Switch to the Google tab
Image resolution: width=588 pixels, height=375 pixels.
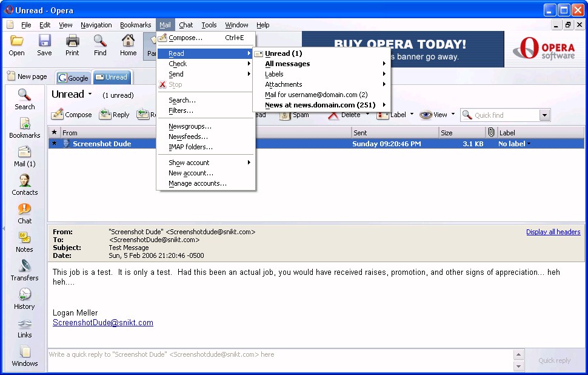click(x=73, y=78)
